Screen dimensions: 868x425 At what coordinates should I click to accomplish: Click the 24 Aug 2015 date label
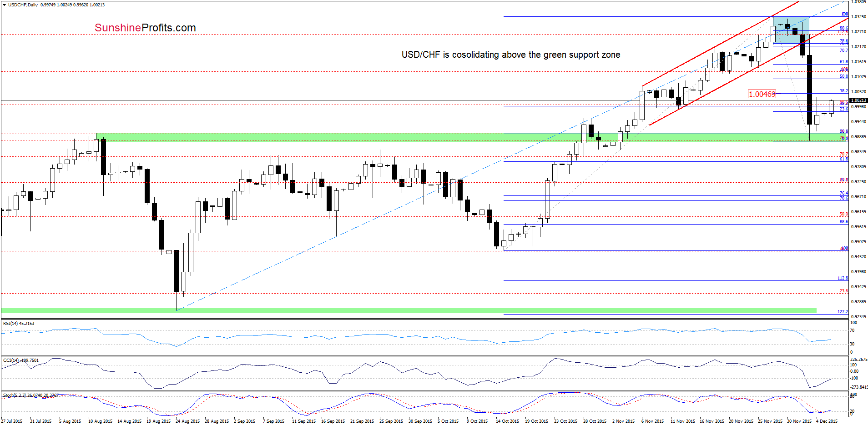[x=187, y=421]
